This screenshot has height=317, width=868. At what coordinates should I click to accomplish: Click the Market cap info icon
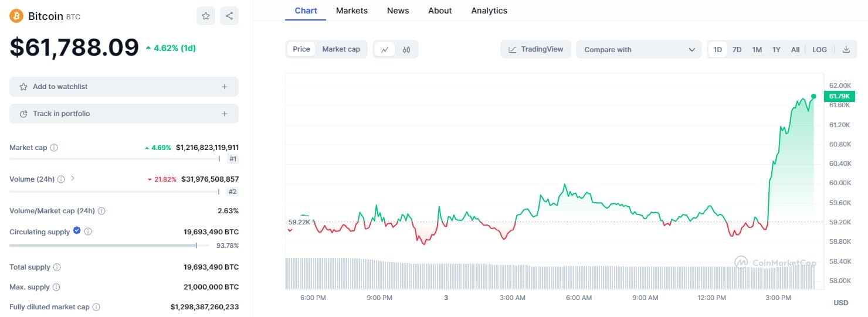[x=54, y=148]
